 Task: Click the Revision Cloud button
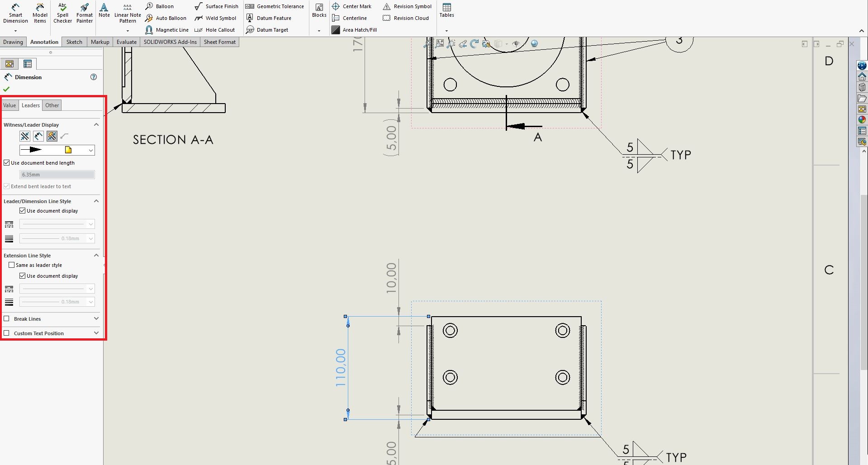406,18
